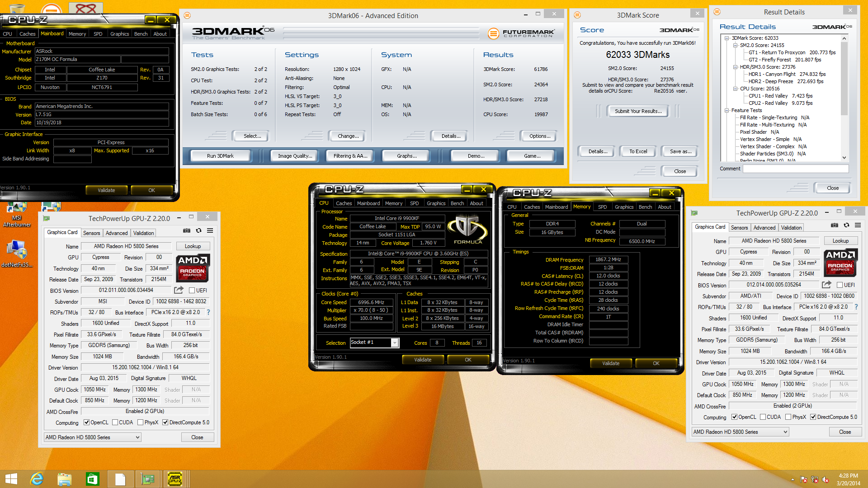Screen dimensions: 868x488
Task: Switch to Sensors tab in left GPU-Z window
Action: click(91, 233)
